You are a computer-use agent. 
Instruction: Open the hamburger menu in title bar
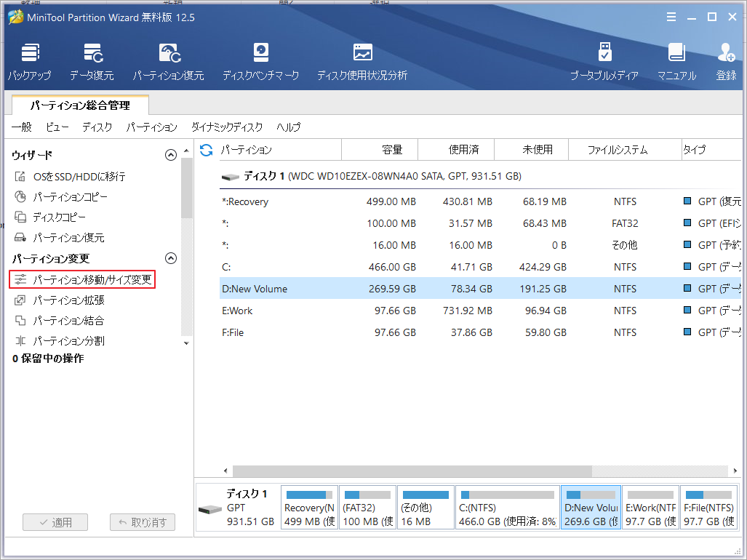(671, 17)
